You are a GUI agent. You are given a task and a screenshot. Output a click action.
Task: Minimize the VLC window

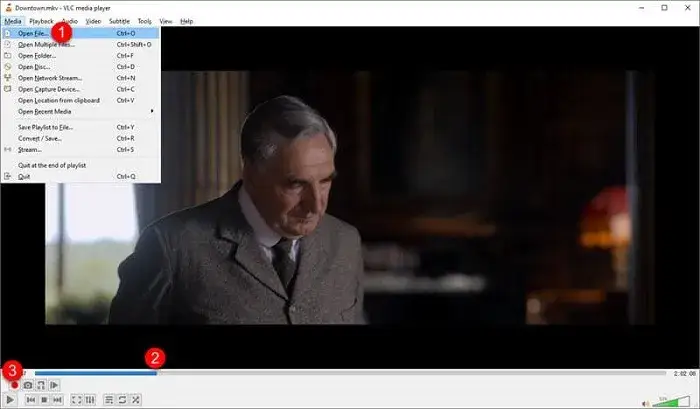click(x=642, y=8)
